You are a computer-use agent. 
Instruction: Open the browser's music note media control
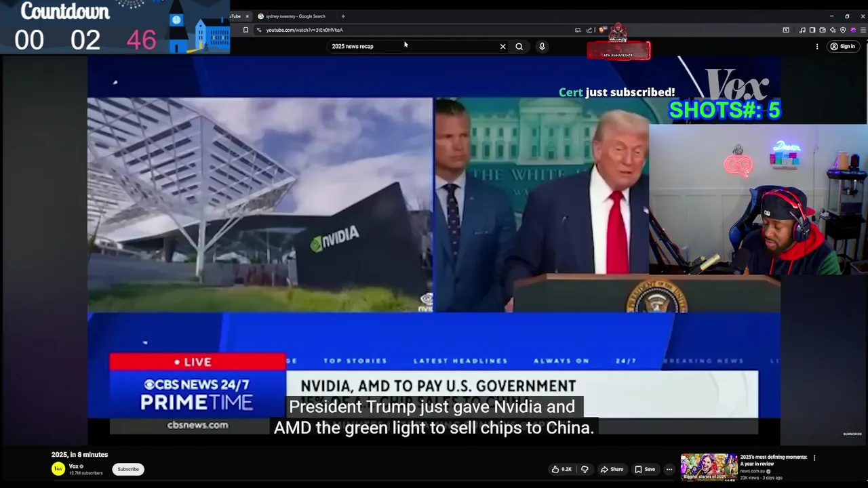(x=802, y=30)
